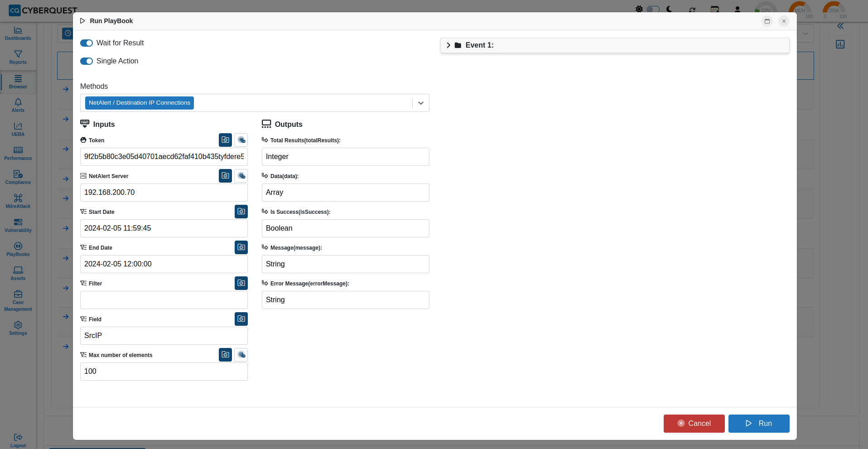Collapse right panel with double chevron
Viewport: 868px width, 449px height.
pos(840,26)
